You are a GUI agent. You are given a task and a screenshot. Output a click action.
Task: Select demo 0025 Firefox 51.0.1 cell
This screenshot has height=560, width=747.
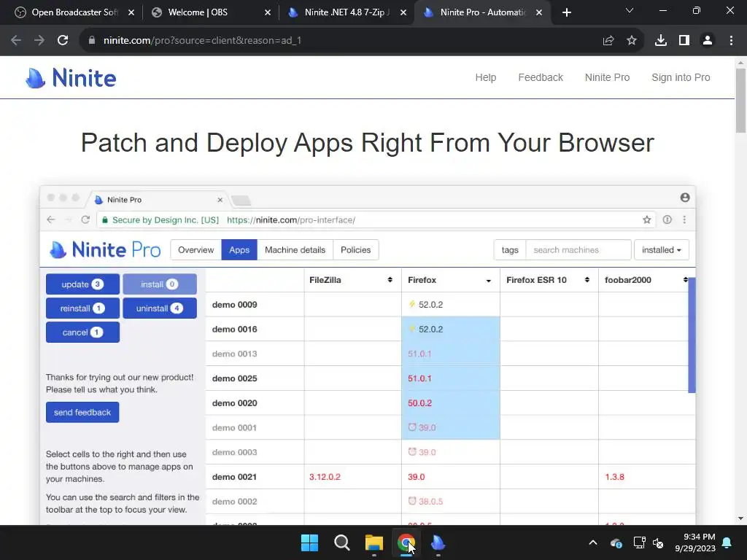coord(451,378)
